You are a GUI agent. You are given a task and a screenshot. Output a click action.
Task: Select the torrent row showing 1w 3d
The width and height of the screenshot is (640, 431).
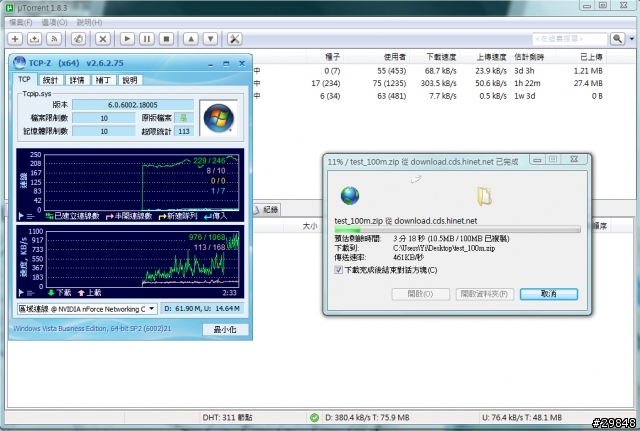point(429,96)
